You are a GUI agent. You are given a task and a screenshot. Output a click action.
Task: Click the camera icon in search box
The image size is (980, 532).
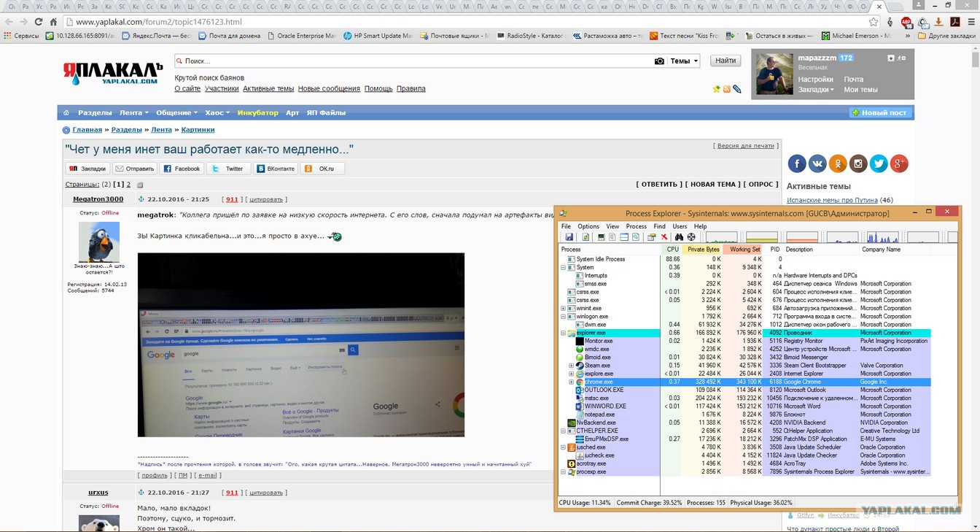(659, 61)
